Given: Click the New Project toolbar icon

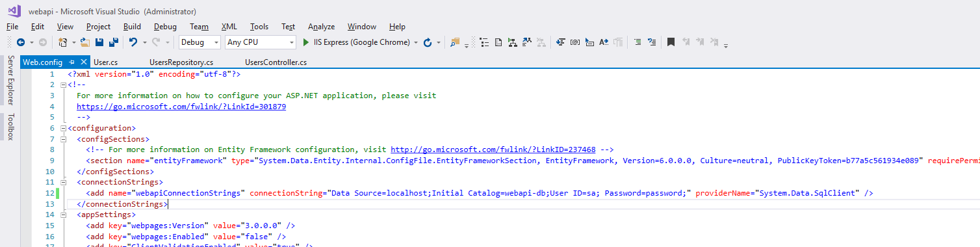Looking at the screenshot, I should pos(62,42).
